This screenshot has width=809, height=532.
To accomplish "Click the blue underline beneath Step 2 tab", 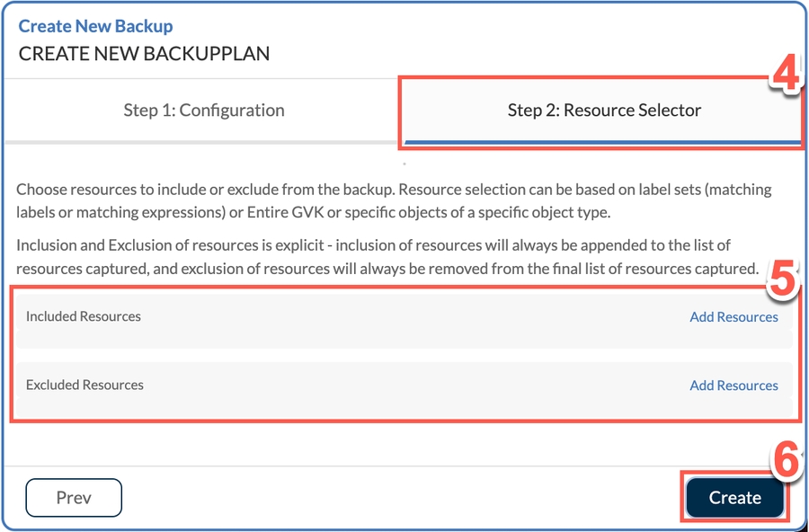I will (x=602, y=142).
